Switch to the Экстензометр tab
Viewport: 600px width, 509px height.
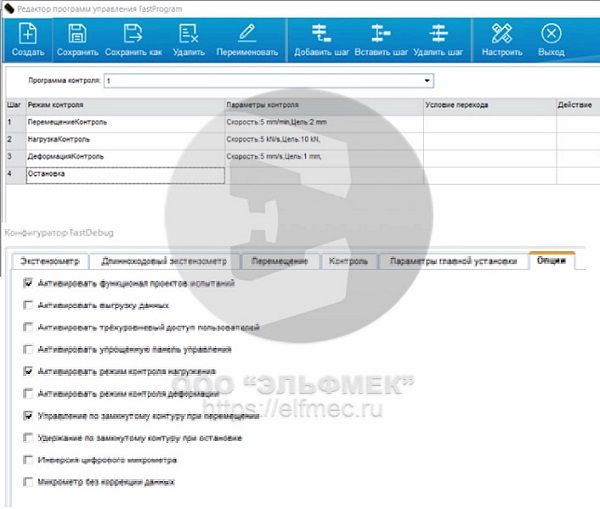50,261
